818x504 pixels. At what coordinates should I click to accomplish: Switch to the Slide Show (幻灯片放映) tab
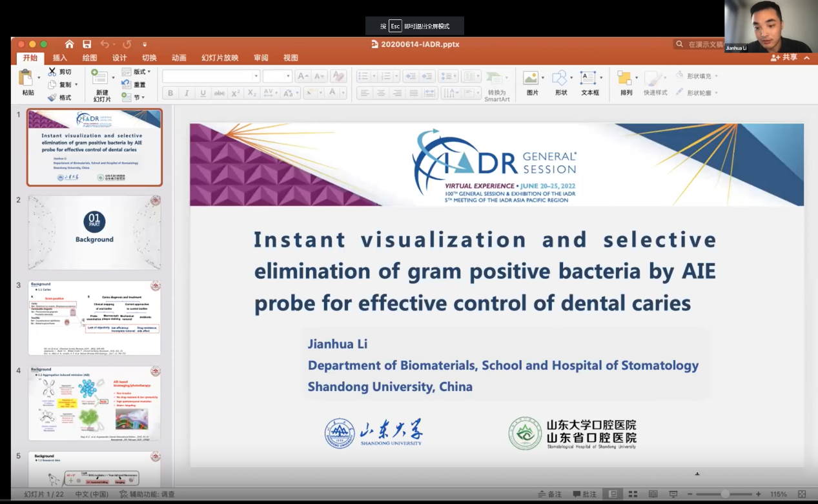(220, 57)
